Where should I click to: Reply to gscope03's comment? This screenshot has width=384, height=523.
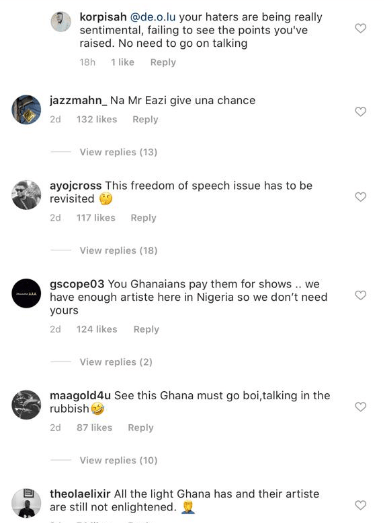[x=146, y=329]
